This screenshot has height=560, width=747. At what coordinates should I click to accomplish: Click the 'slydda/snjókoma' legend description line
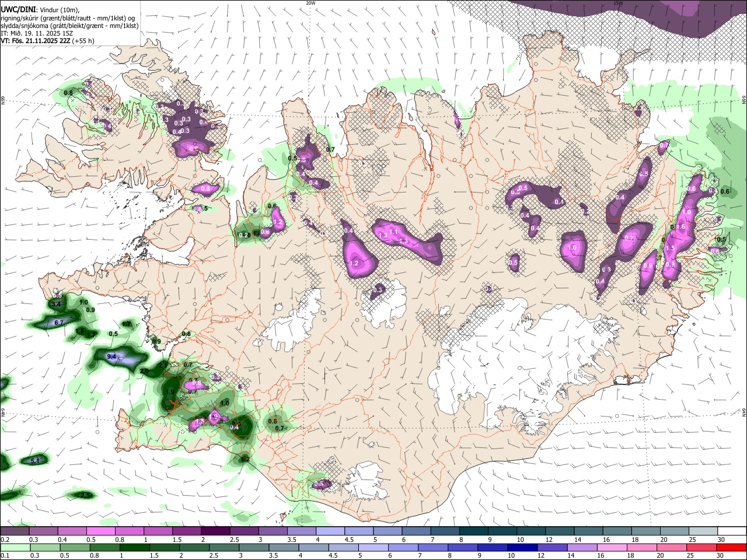pyautogui.click(x=69, y=26)
